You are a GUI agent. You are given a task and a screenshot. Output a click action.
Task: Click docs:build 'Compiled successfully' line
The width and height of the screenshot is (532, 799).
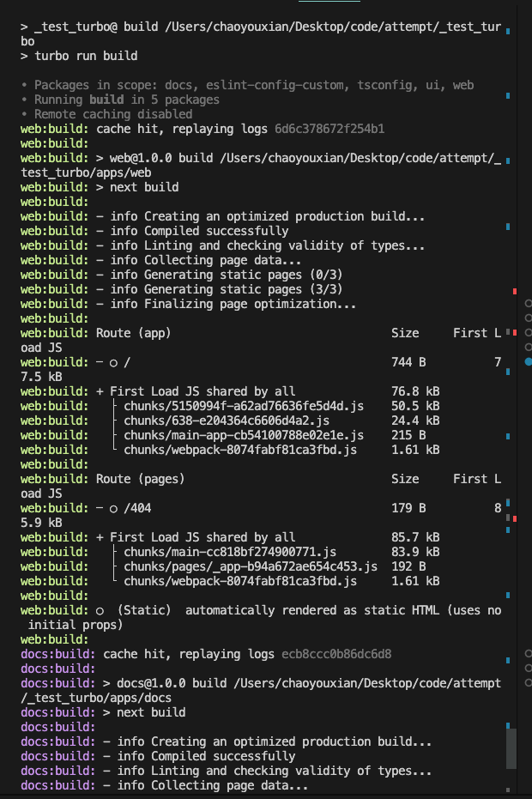pos(158,756)
